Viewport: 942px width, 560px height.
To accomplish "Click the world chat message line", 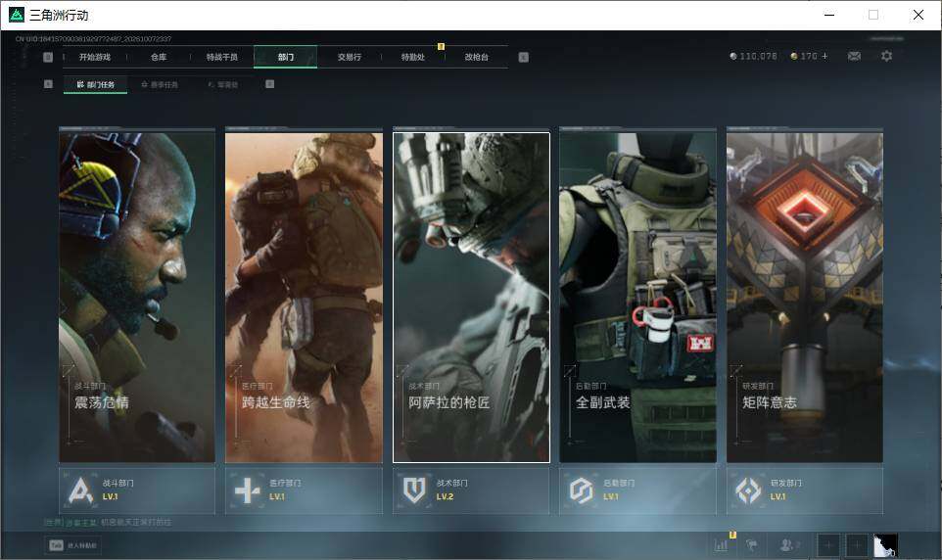I will pyautogui.click(x=108, y=522).
